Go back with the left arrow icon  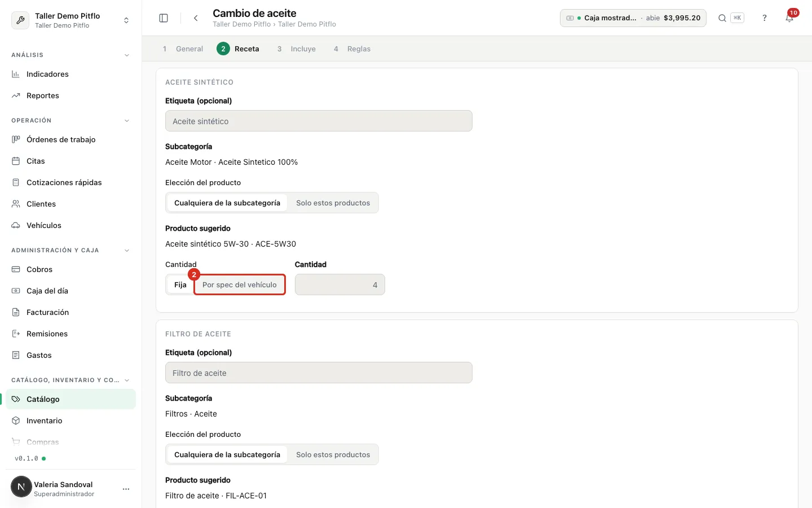pyautogui.click(x=196, y=18)
